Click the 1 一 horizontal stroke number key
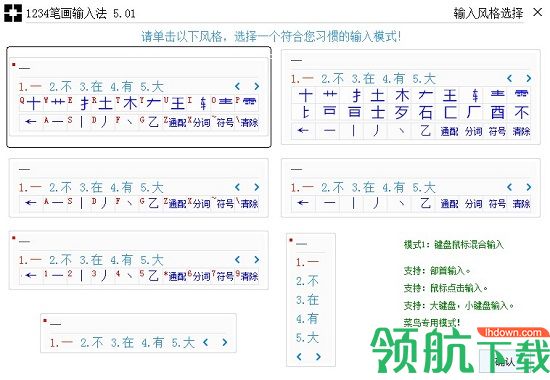Viewport: 550px width, 380px height. [x=55, y=275]
